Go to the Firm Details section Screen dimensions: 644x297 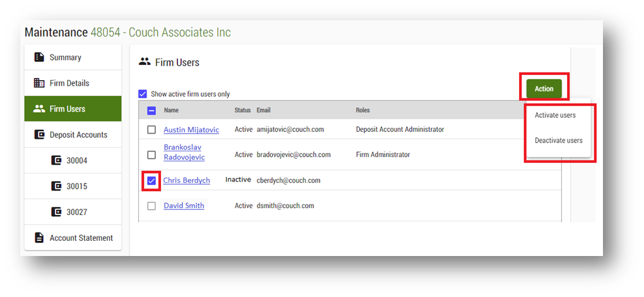click(x=69, y=83)
